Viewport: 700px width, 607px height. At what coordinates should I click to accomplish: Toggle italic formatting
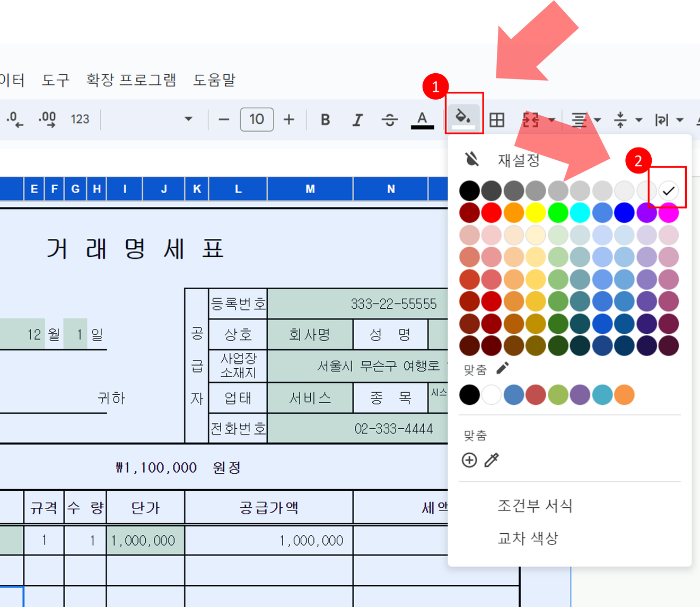click(357, 120)
